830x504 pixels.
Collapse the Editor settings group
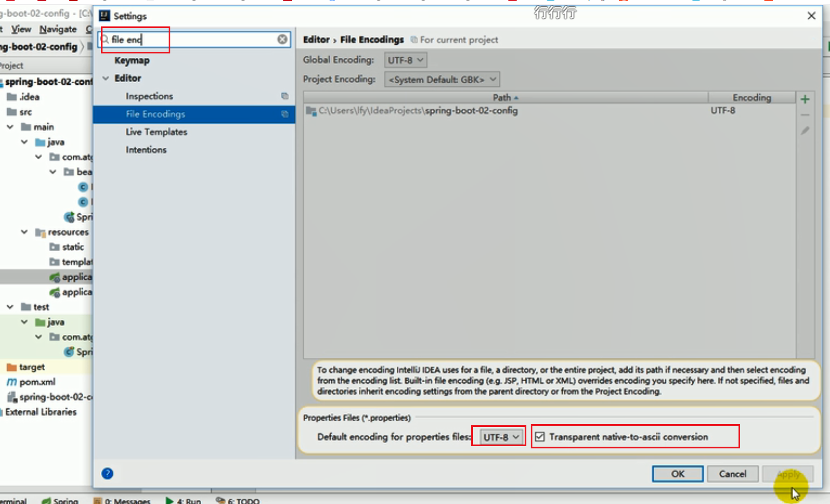(105, 78)
